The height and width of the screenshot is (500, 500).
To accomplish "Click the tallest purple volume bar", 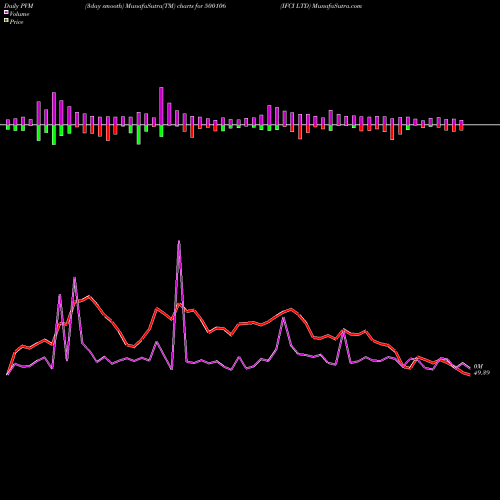I will pyautogui.click(x=161, y=106).
